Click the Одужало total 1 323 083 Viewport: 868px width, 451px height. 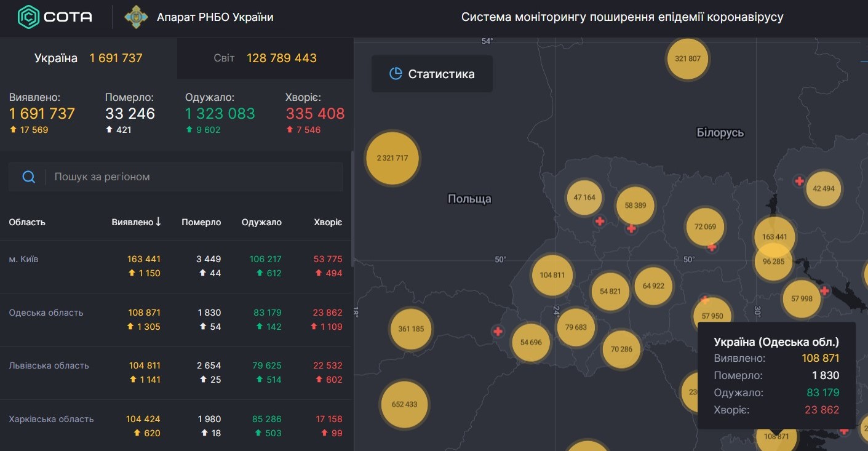point(220,114)
